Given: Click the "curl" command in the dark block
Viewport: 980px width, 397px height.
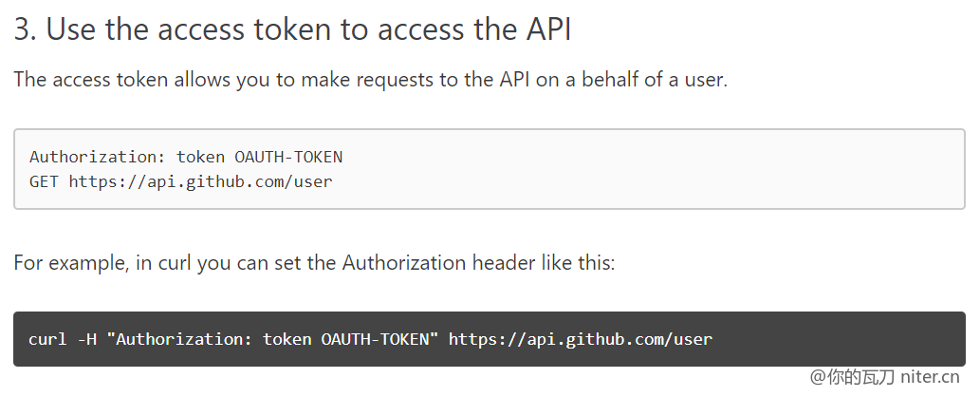Looking at the screenshot, I should pos(47,339).
